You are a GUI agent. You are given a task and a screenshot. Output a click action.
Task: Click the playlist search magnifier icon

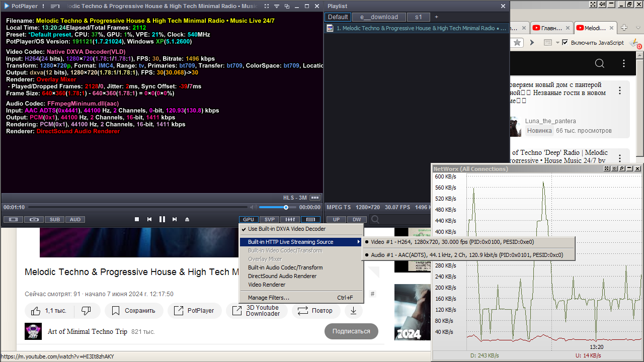[x=375, y=219]
